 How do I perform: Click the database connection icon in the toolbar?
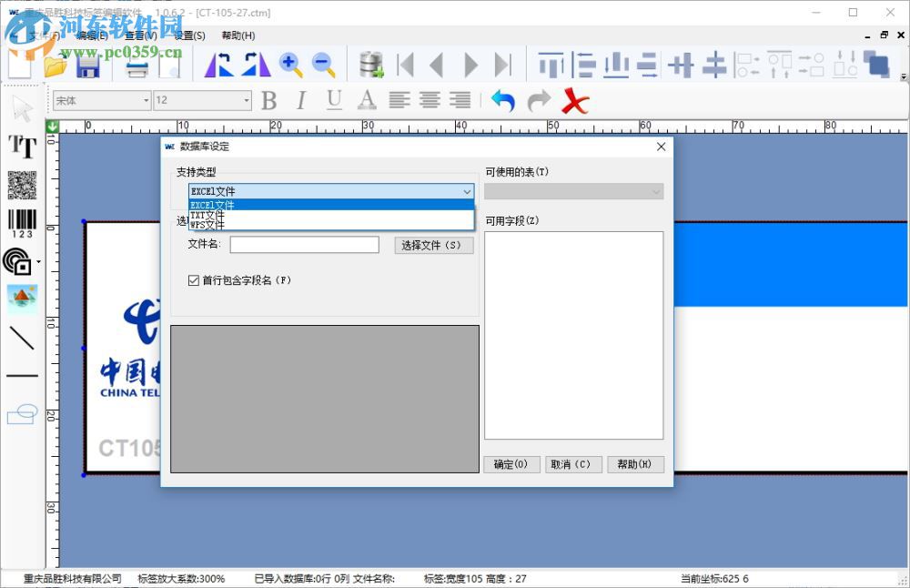[x=369, y=64]
